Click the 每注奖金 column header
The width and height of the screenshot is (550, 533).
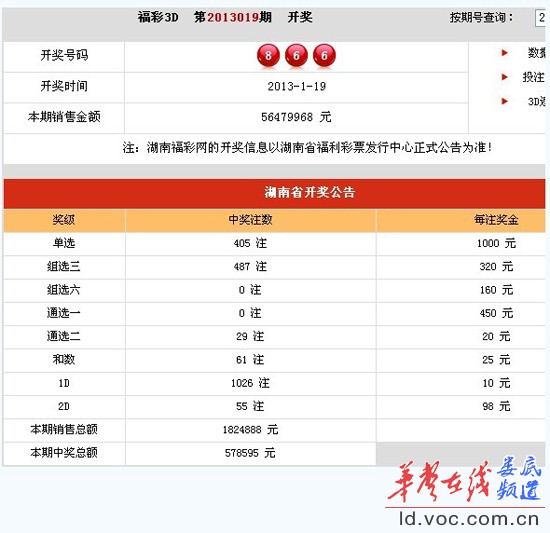tap(496, 220)
